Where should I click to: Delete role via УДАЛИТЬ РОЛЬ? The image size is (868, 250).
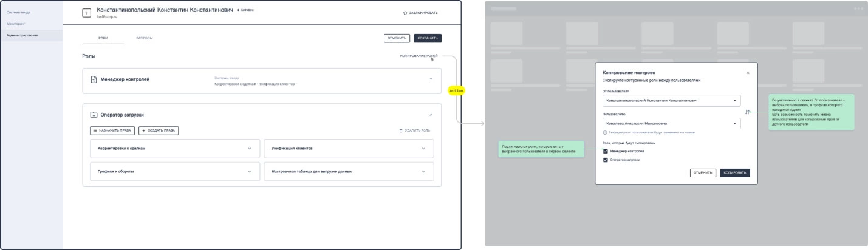tap(415, 130)
